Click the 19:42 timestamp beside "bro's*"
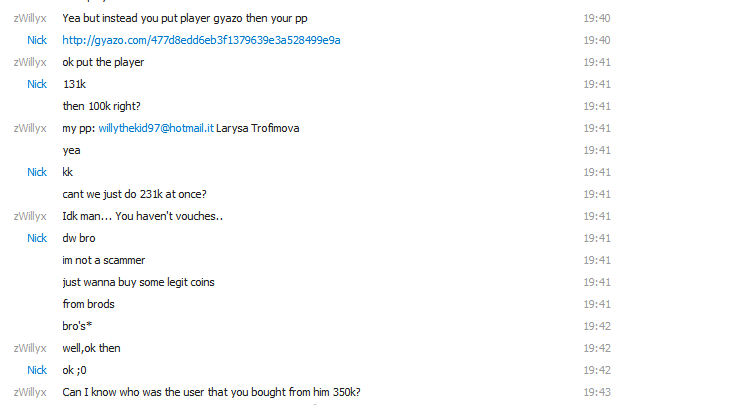Viewport: 747px width, 405px height. pos(597,326)
